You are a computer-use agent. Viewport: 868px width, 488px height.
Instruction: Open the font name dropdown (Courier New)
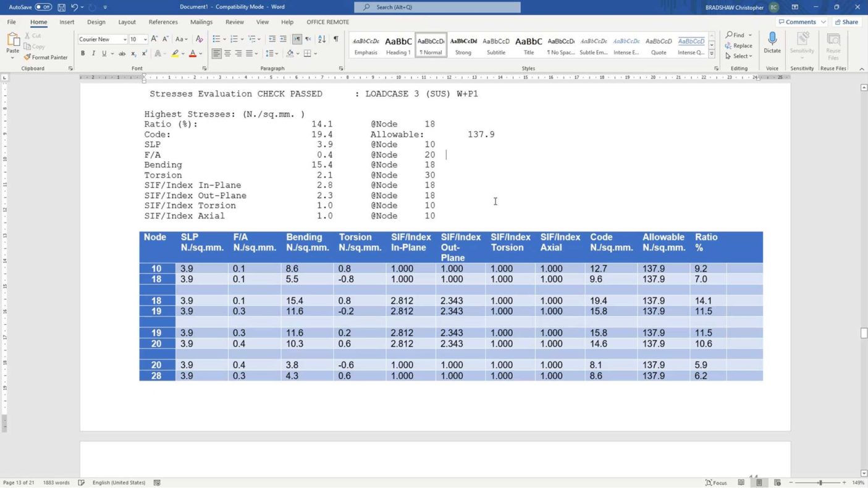coord(124,40)
